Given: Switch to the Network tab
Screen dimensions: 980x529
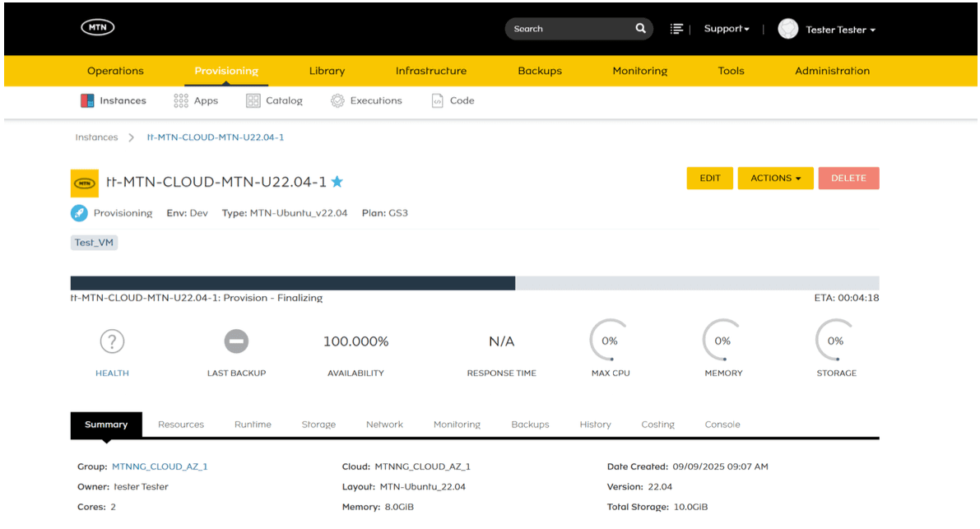Looking at the screenshot, I should (385, 425).
